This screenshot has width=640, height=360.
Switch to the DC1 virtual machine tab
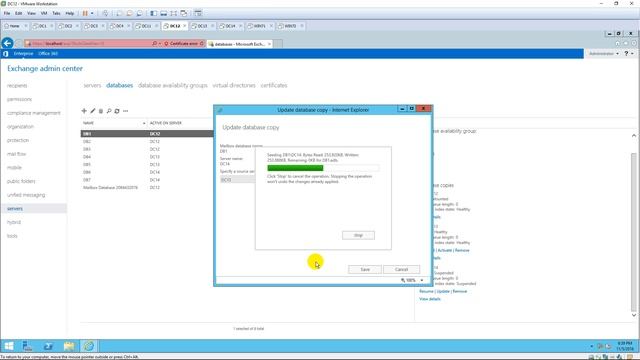coord(42,26)
